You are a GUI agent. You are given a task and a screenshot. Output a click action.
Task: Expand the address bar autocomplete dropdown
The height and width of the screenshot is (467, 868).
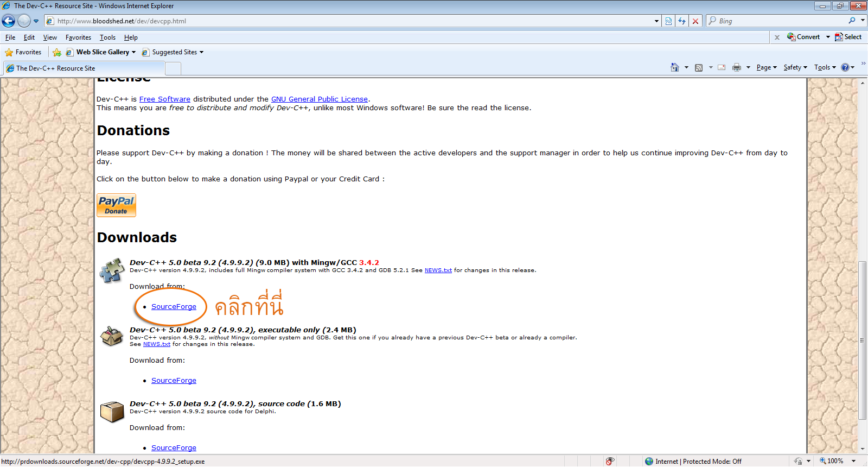point(656,21)
